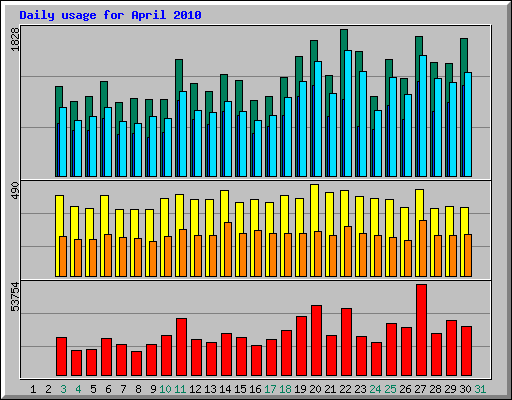
Task: Select green day label 3
Action: (63, 389)
